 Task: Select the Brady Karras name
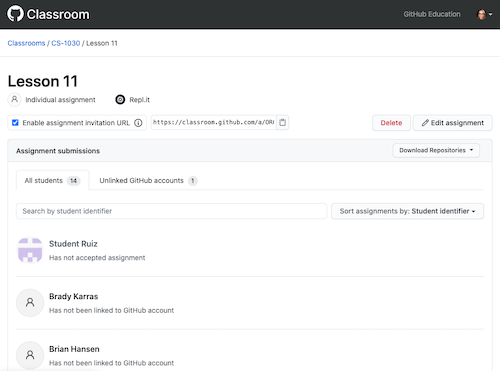click(74, 296)
